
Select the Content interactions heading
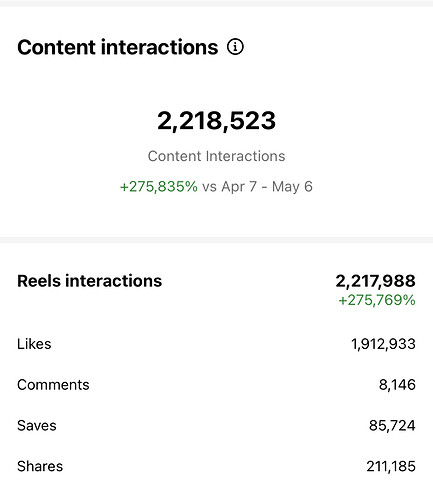[x=118, y=47]
